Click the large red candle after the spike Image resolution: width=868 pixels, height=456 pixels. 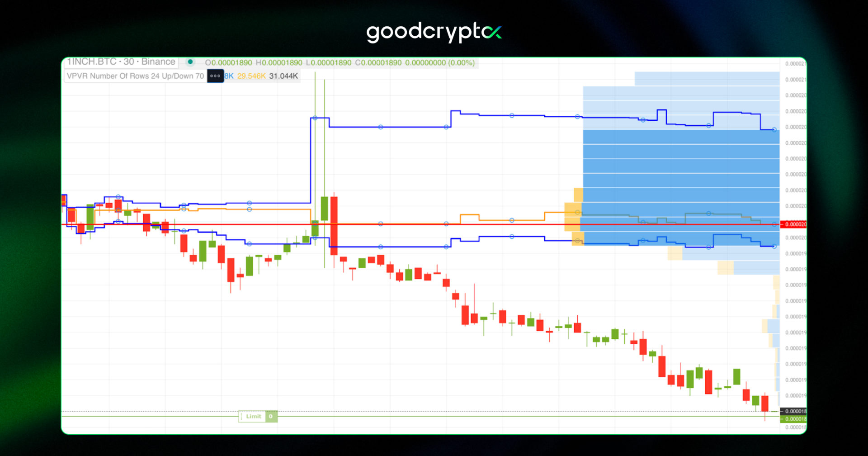pos(334,226)
